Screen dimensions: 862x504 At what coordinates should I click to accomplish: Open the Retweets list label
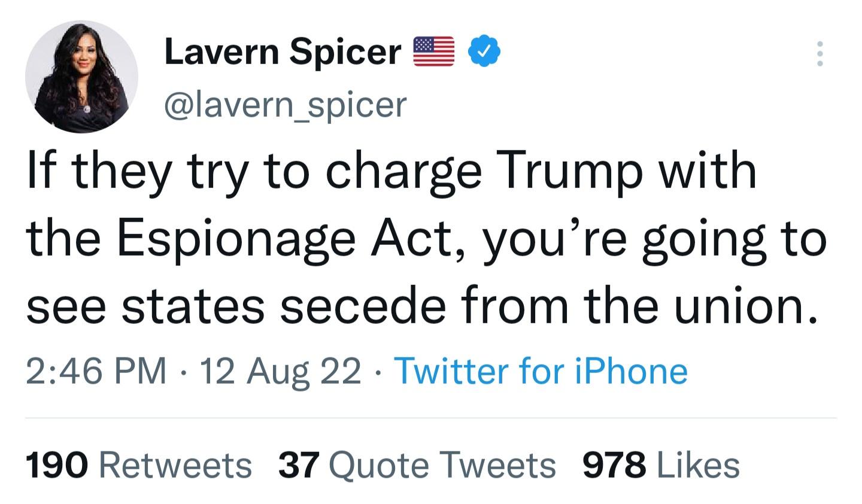[x=175, y=465]
